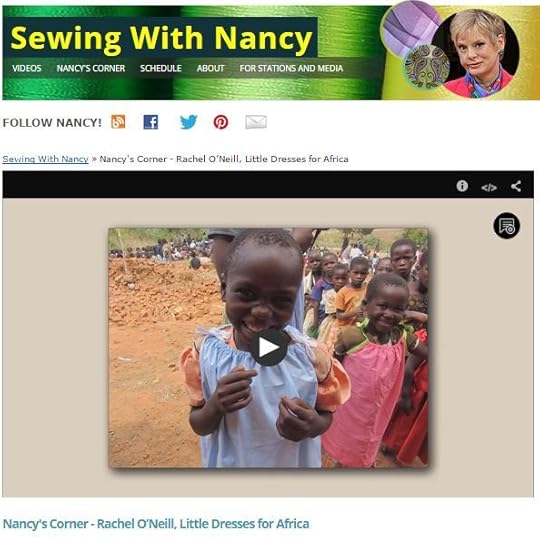Open the video transcript panel icon
Viewport: 540px width, 537px height.
[x=507, y=226]
